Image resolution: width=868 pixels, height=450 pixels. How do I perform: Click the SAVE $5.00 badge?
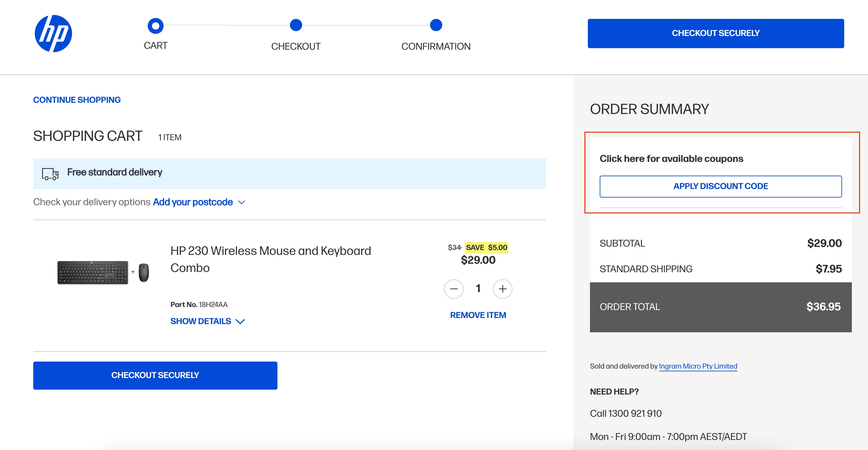tap(486, 247)
